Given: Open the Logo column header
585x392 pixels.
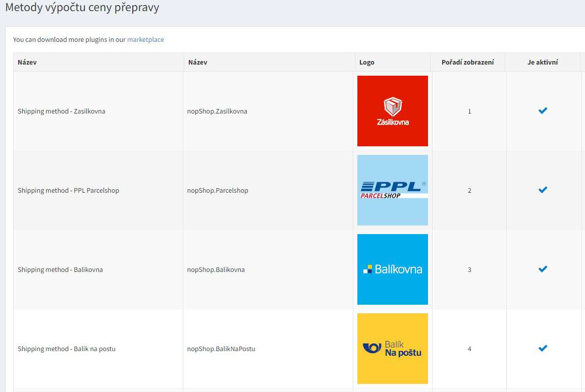Looking at the screenshot, I should tap(366, 62).
